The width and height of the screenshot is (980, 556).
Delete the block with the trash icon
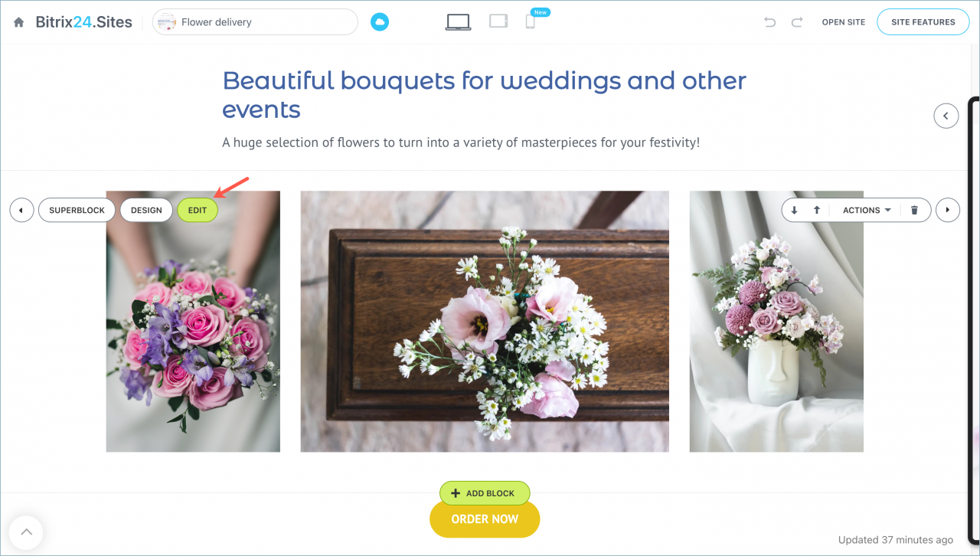pos(914,210)
